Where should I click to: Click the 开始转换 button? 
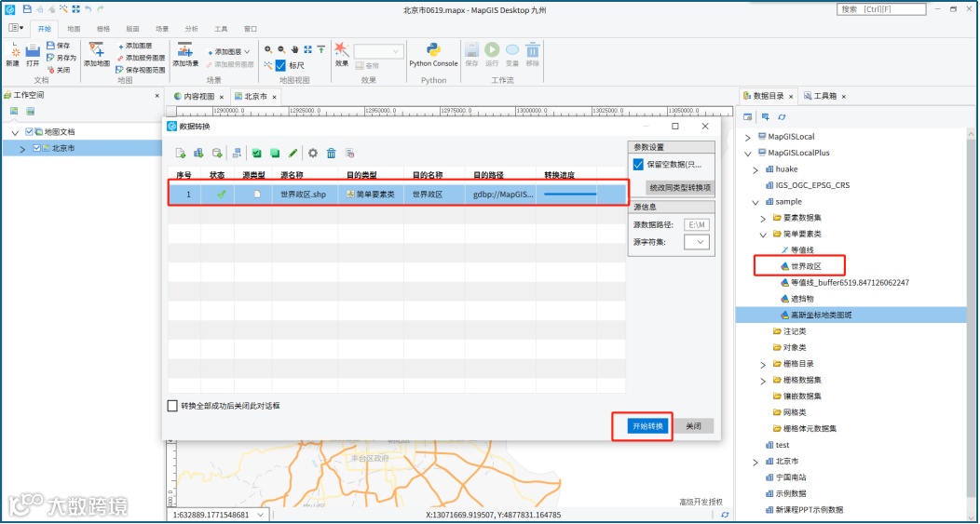(x=648, y=426)
